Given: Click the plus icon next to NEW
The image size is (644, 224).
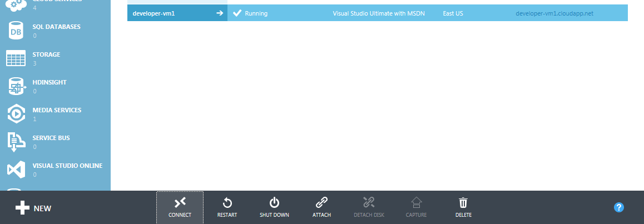Looking at the screenshot, I should (x=22, y=208).
